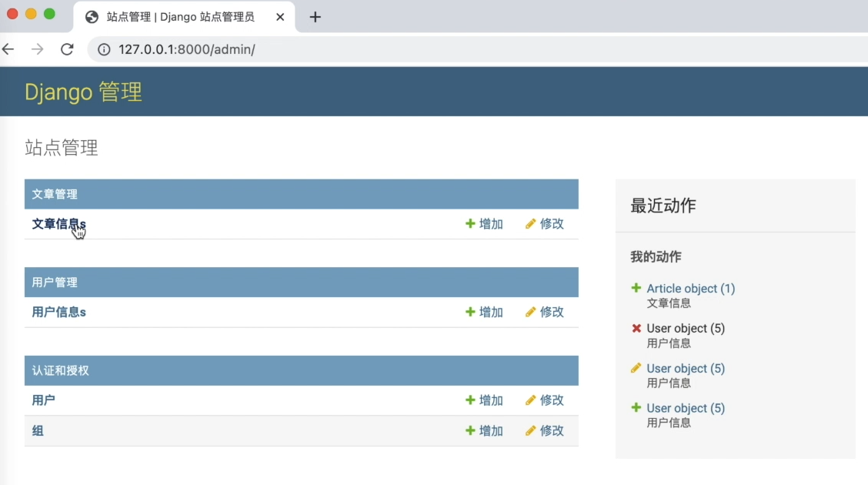Viewport: 868px width, 485px height.
Task: Go back using the browser back arrow
Action: point(8,49)
